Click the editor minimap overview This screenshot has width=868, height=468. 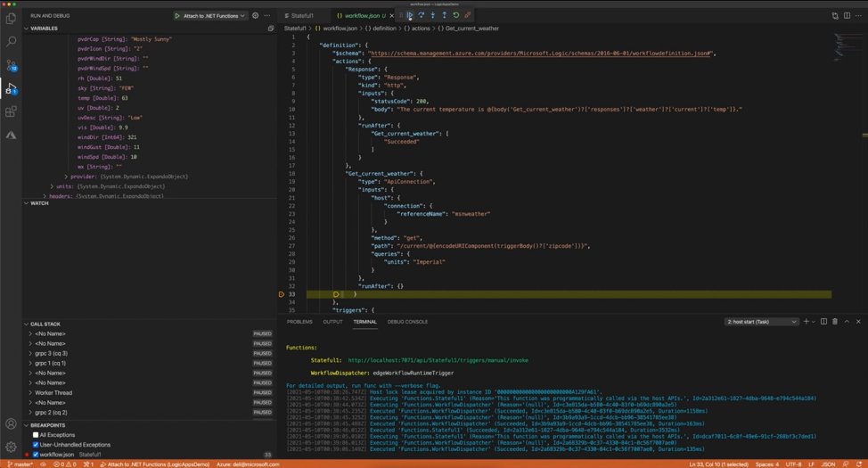[x=846, y=47]
